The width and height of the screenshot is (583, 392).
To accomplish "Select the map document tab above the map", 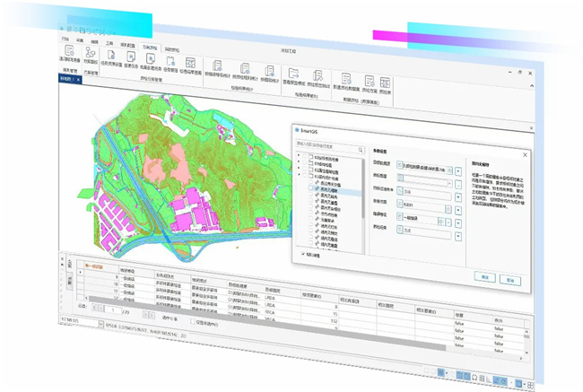I will coord(69,78).
